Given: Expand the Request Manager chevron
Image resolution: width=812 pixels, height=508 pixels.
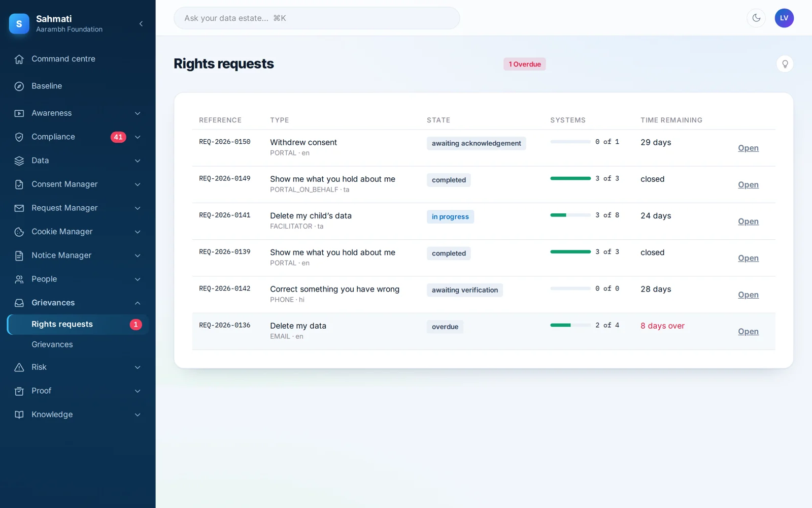Looking at the screenshot, I should 138,208.
